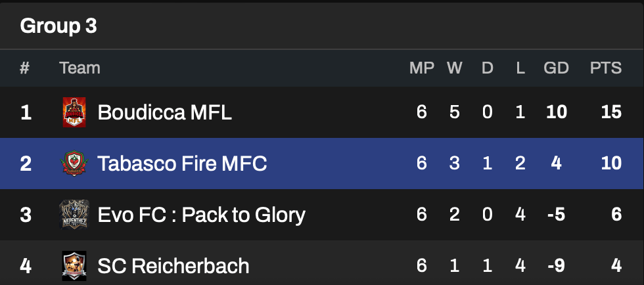This screenshot has width=644, height=285.
Task: Click the # rank column header
Action: pyautogui.click(x=25, y=68)
